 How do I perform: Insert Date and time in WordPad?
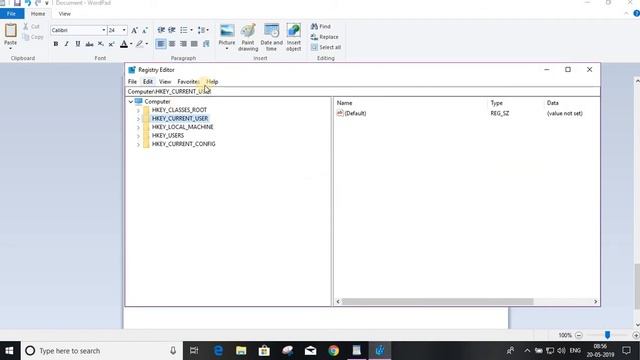[271, 37]
